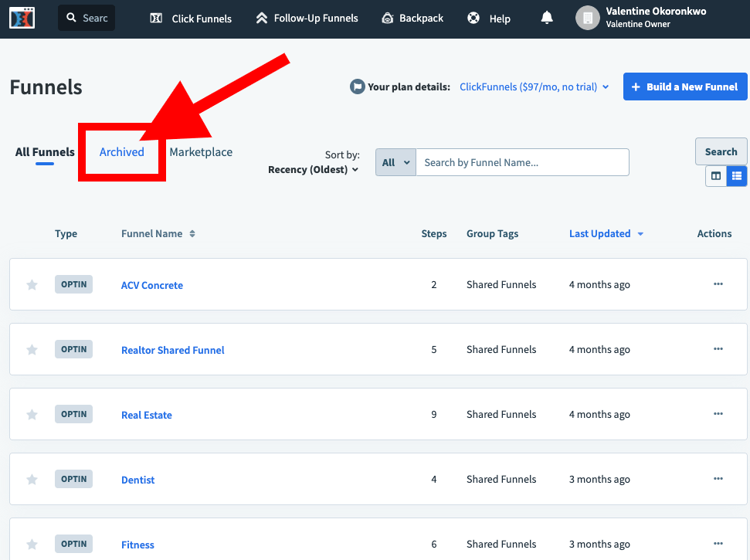Click the notifications bell icon
This screenshot has height=560, width=750.
point(547,19)
